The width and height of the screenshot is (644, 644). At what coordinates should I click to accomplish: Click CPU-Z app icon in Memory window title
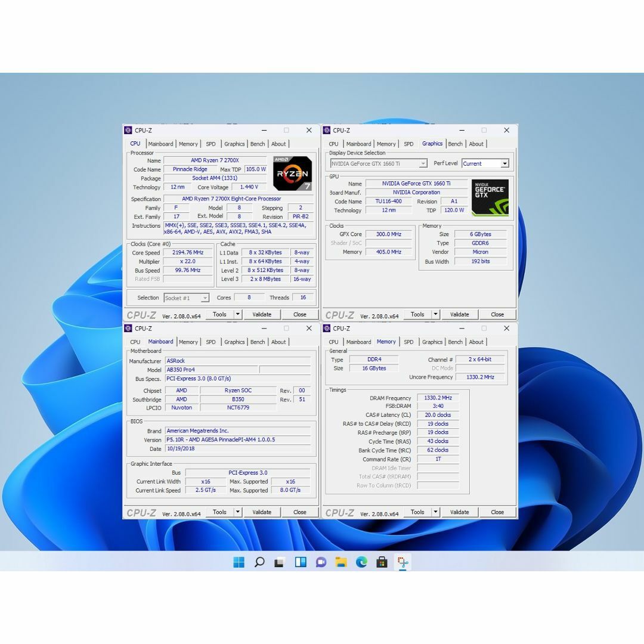(327, 328)
